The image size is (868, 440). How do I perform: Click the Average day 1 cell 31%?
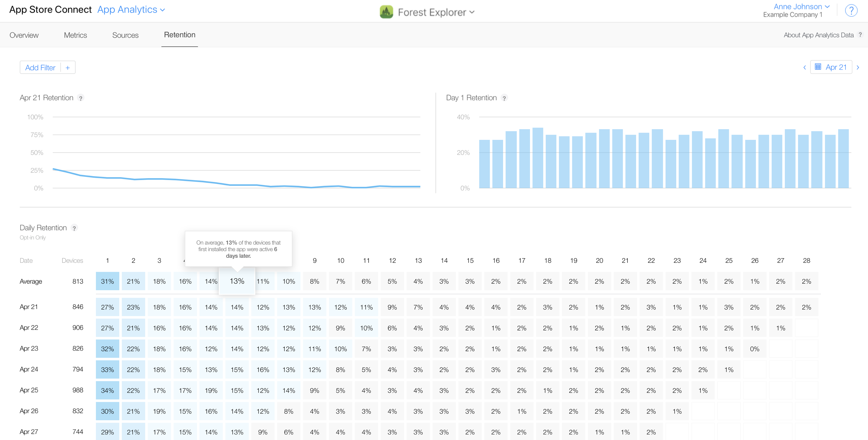point(108,281)
